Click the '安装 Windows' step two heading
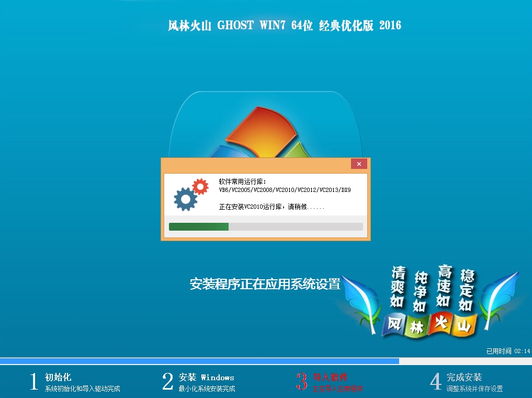This screenshot has width=532, height=398. point(206,377)
